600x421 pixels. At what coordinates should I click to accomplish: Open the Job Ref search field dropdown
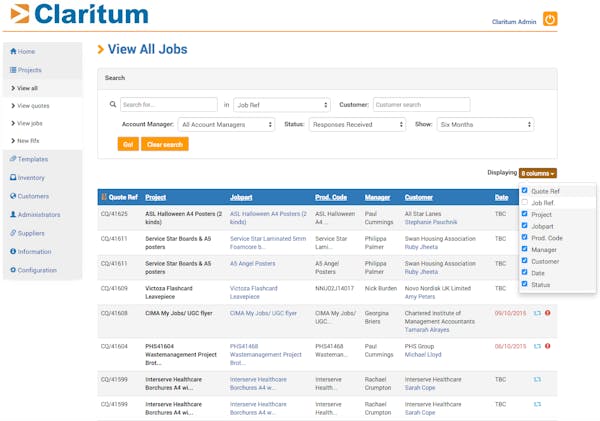(282, 104)
